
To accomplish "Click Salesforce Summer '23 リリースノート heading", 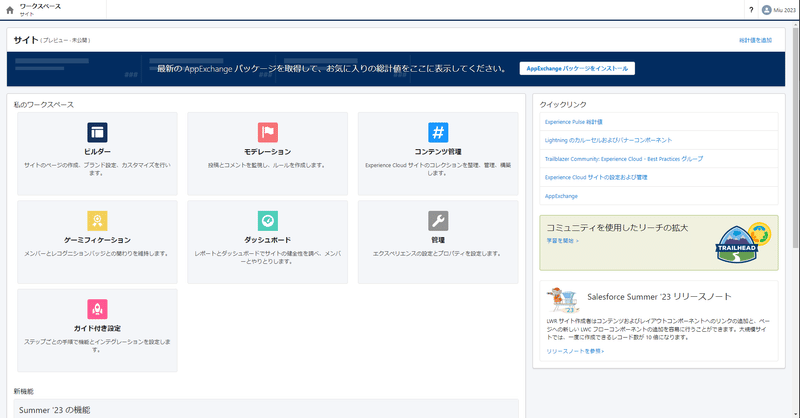I will pos(659,297).
